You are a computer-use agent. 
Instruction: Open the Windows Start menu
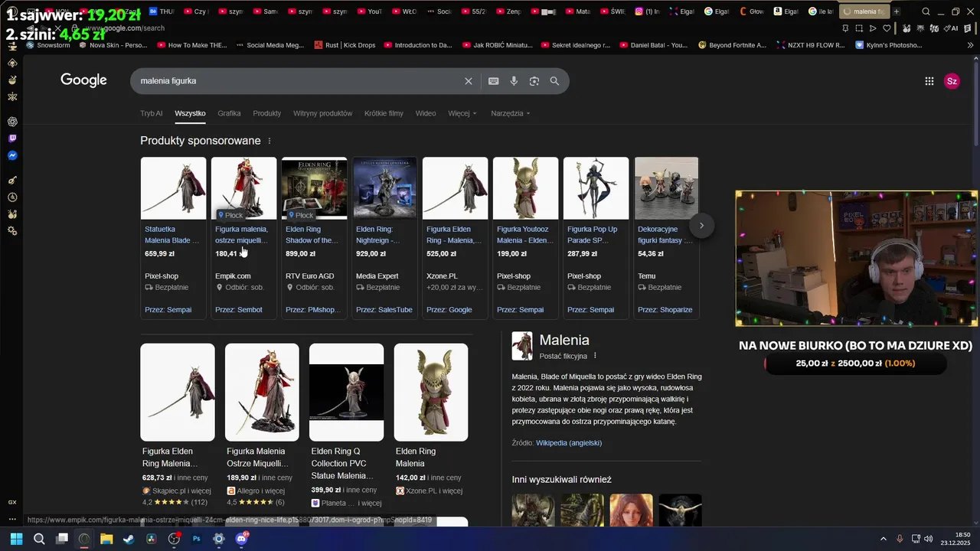16,539
